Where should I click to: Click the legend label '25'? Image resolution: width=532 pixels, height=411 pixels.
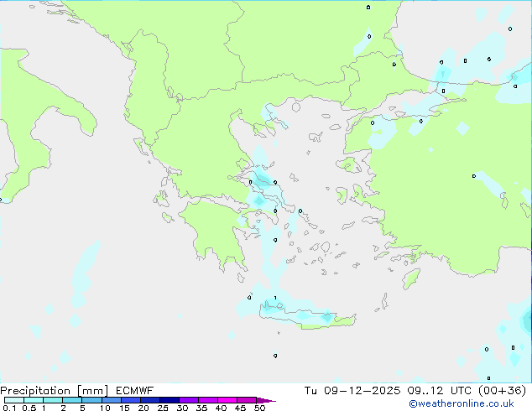(x=163, y=408)
